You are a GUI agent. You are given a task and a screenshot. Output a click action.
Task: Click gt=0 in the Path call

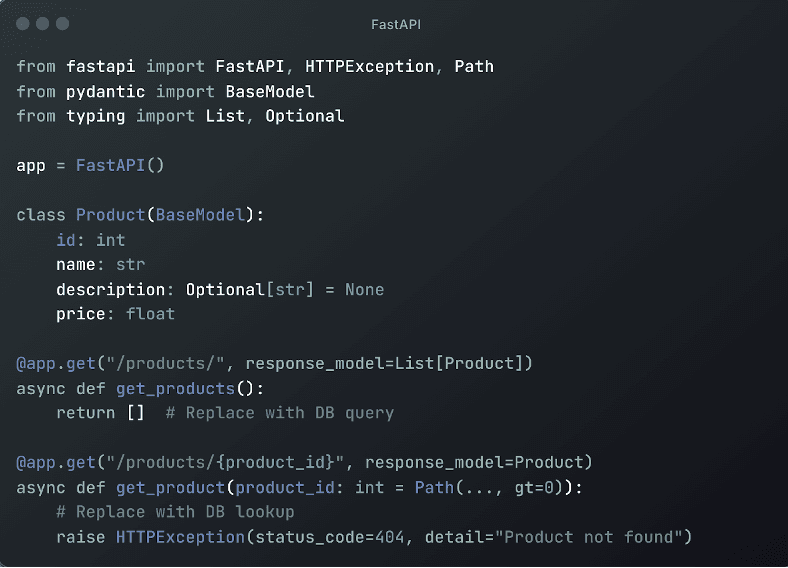point(534,488)
